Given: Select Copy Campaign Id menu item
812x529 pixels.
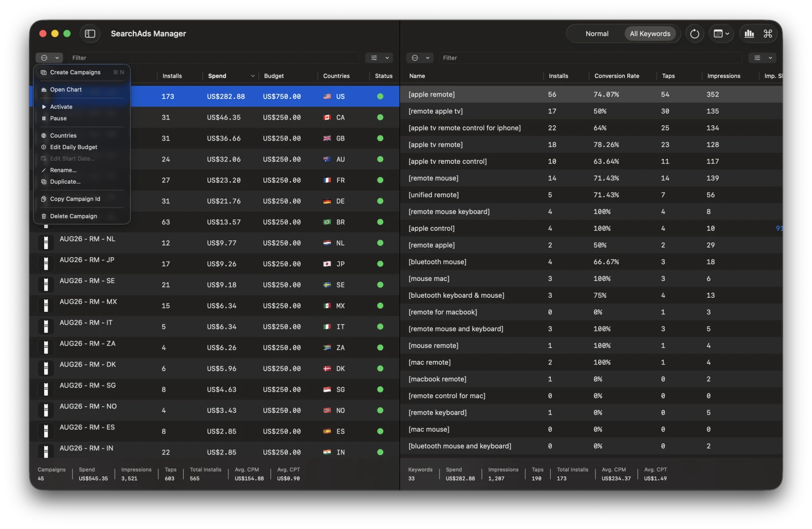Looking at the screenshot, I should (x=82, y=199).
